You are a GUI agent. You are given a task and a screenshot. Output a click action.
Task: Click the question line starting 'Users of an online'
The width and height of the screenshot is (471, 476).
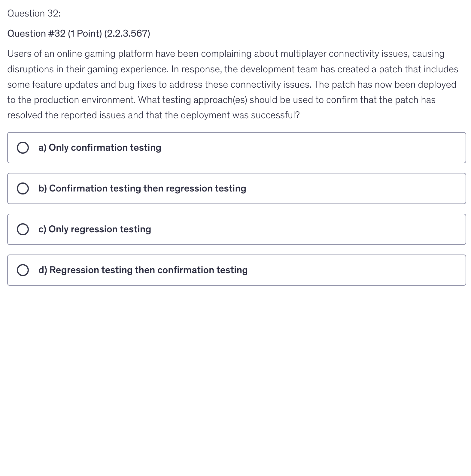(x=225, y=54)
